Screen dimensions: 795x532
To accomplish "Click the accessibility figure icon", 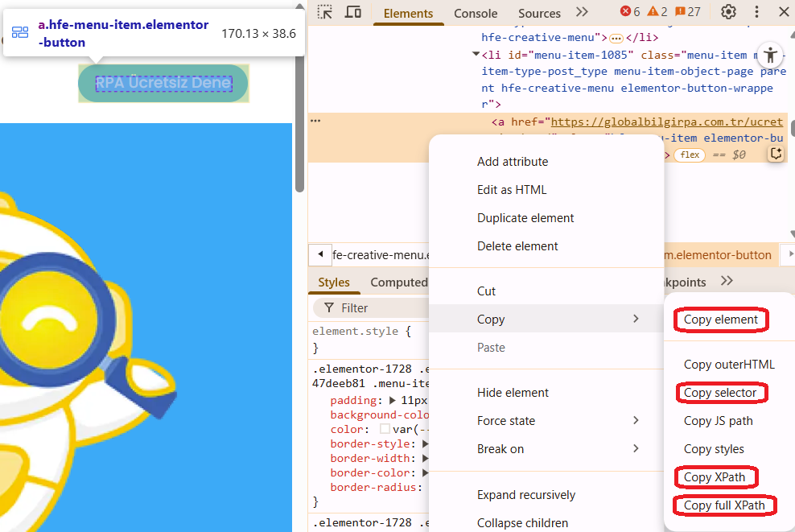I will click(770, 55).
